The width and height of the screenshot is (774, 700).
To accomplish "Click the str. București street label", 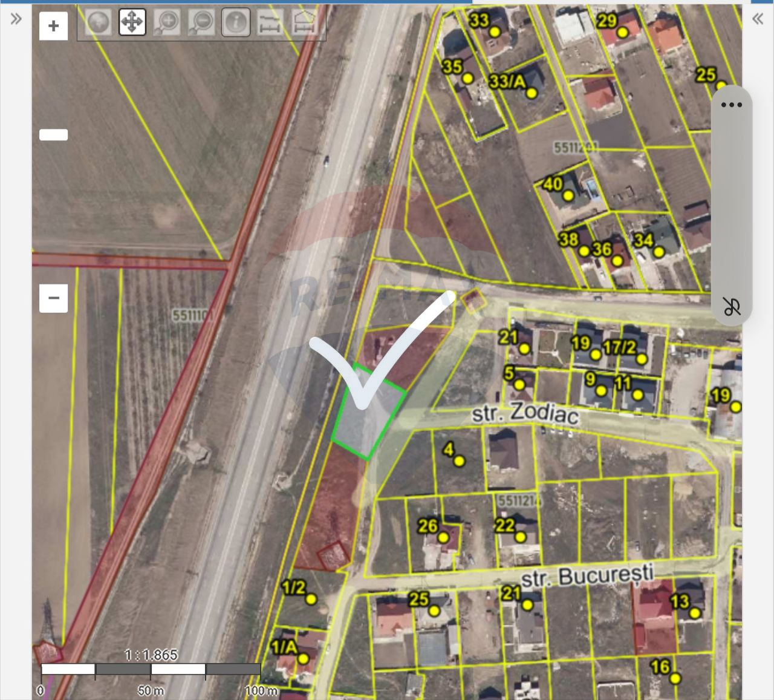I will click(x=587, y=577).
